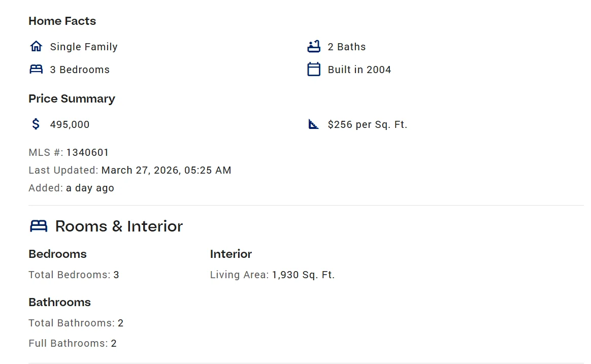Click the bathtub icon beside 2 Baths

tap(314, 47)
